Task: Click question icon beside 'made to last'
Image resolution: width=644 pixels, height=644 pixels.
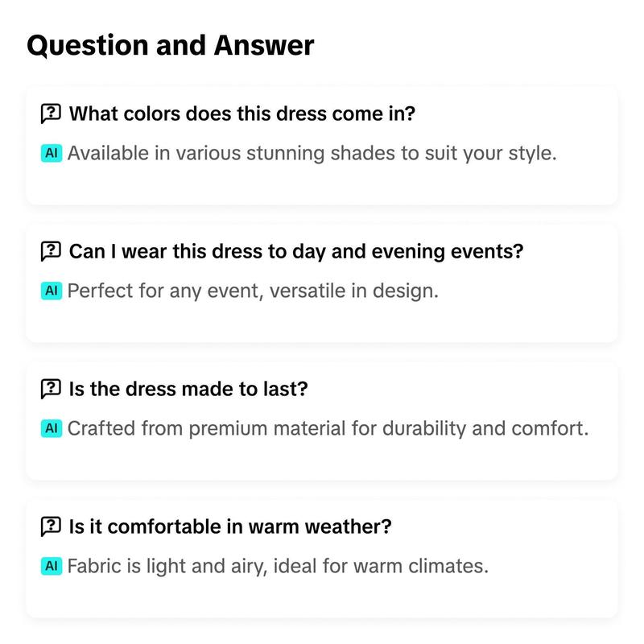Action: [x=51, y=389]
